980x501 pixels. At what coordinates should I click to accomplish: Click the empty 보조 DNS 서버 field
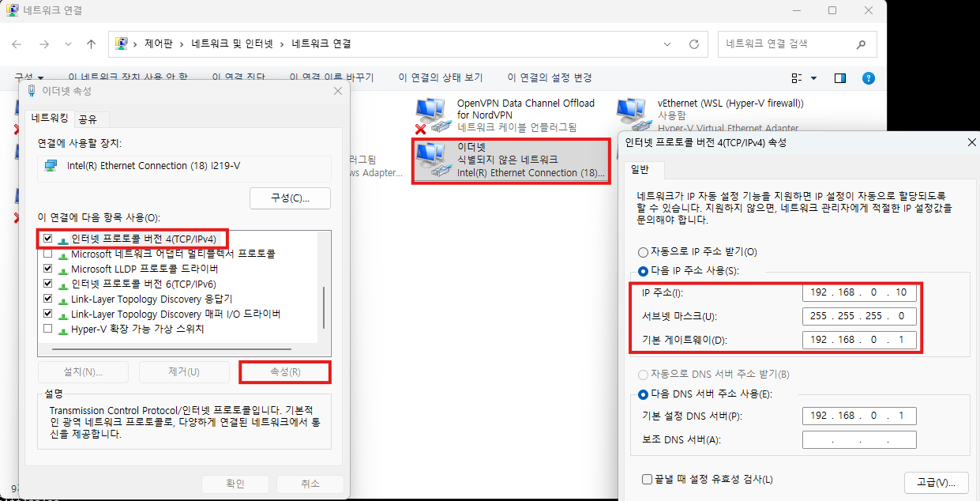click(859, 439)
